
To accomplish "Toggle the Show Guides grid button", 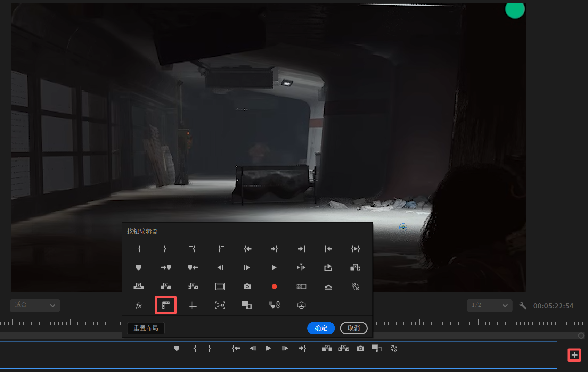I will point(193,305).
